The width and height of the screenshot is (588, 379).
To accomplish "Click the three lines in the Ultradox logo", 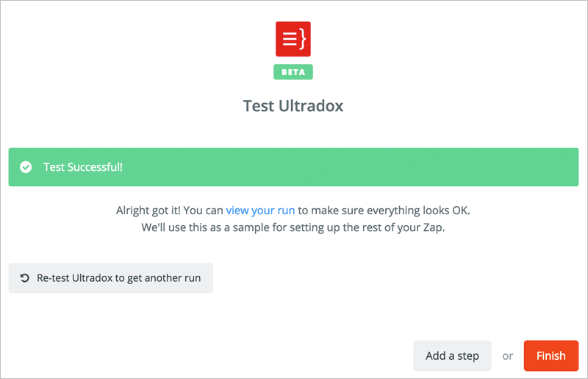I will (290, 39).
